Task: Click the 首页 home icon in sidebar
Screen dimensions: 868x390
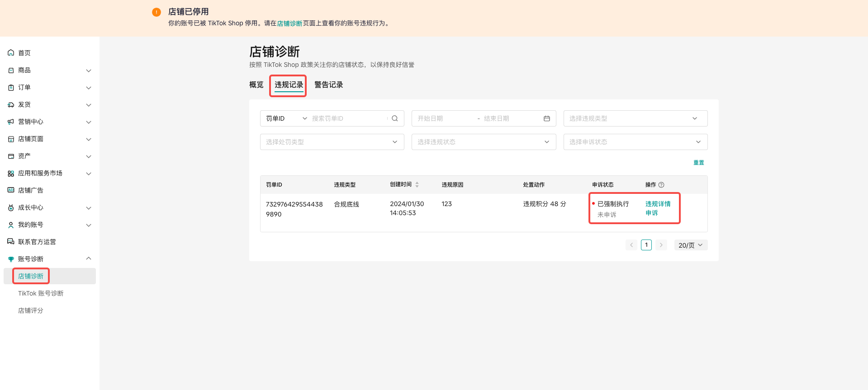Action: click(11, 53)
